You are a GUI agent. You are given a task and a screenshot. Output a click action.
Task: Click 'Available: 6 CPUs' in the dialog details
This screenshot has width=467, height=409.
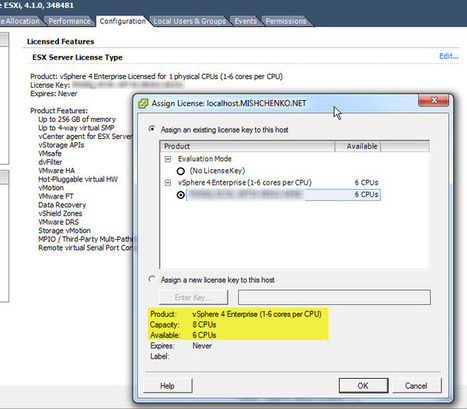pyautogui.click(x=183, y=335)
